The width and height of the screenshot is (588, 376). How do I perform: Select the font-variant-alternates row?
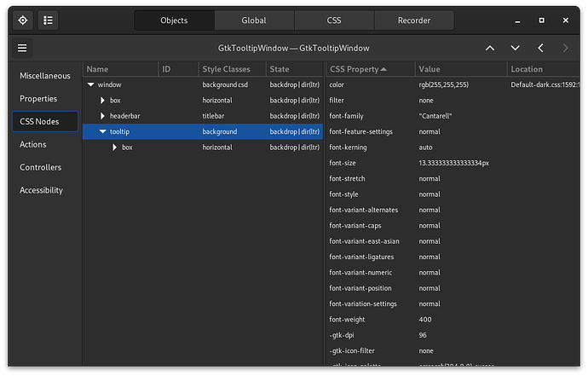453,210
